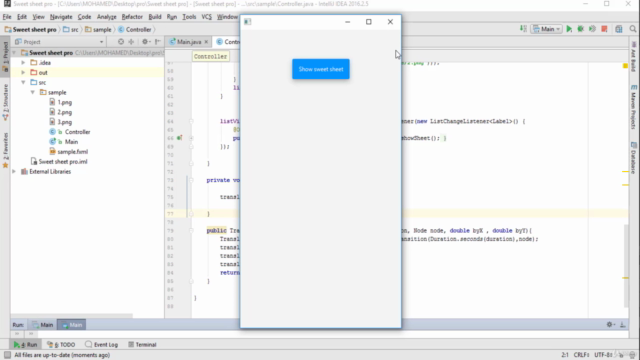Screen dimensions: 640x360
Task: Click the override gutter icon at line 66
Action: click(x=179, y=138)
